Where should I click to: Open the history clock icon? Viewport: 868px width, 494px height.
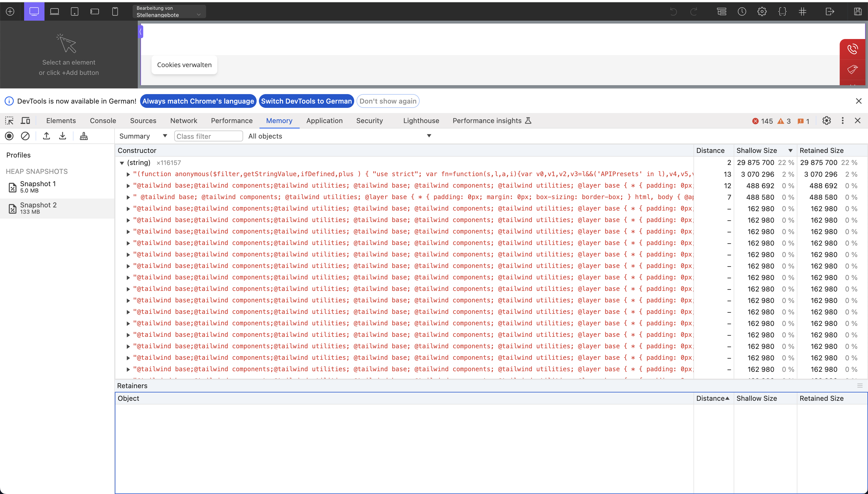(742, 11)
